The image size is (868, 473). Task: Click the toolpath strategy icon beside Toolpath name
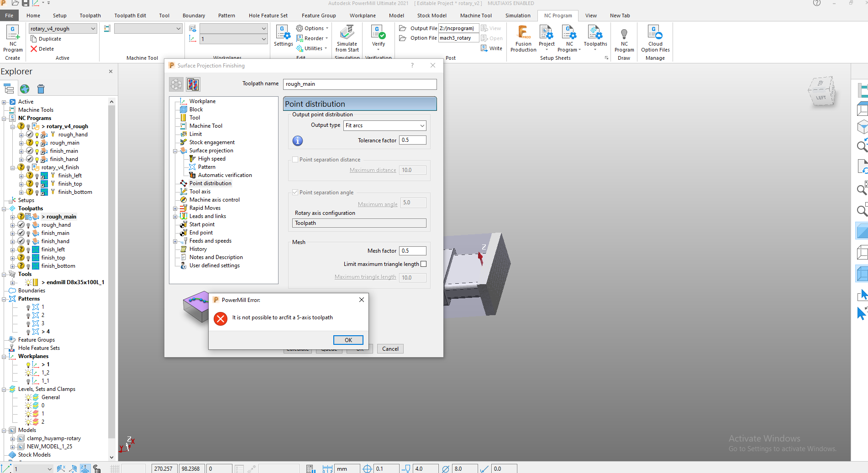pyautogui.click(x=193, y=84)
